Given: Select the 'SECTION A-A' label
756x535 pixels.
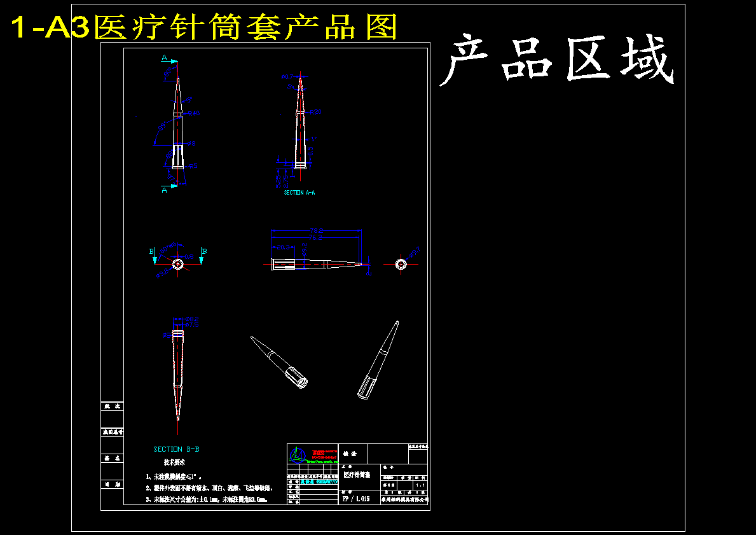Looking at the screenshot, I should coord(299,193).
